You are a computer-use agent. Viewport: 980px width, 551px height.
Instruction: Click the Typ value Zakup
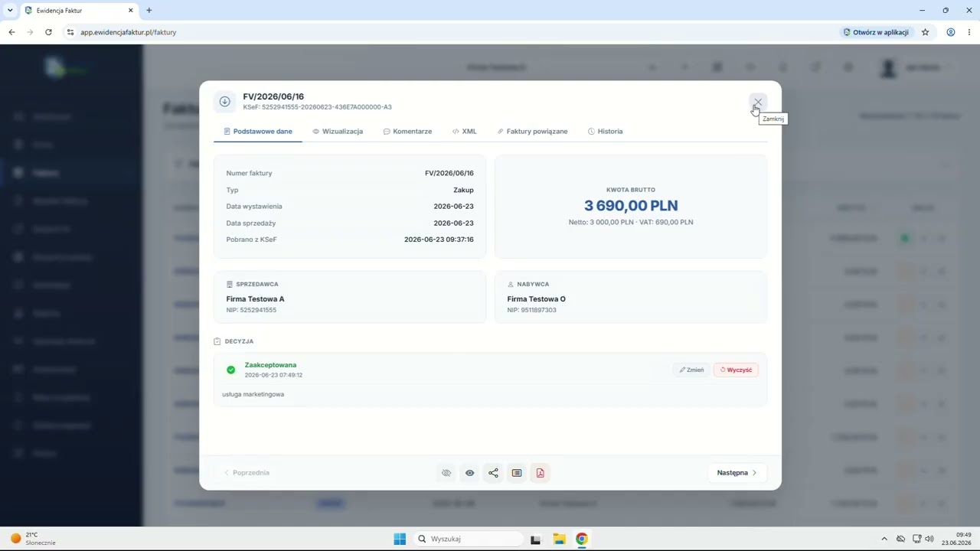pyautogui.click(x=463, y=190)
